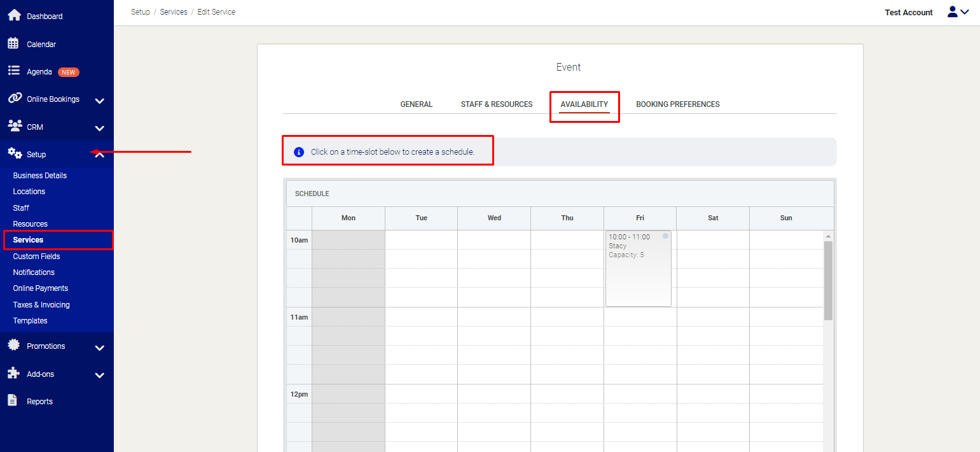Switch to the General tab
Image resolution: width=980 pixels, height=452 pixels.
coord(417,104)
